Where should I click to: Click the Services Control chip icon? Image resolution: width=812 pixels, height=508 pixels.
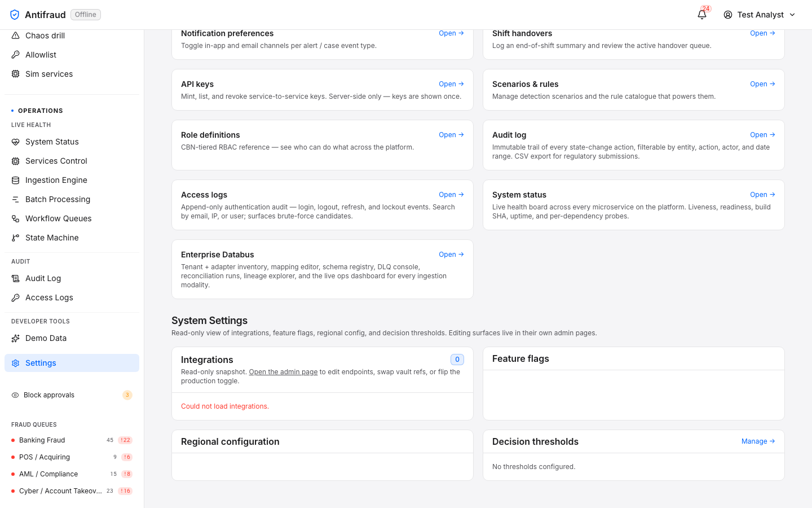click(16, 161)
